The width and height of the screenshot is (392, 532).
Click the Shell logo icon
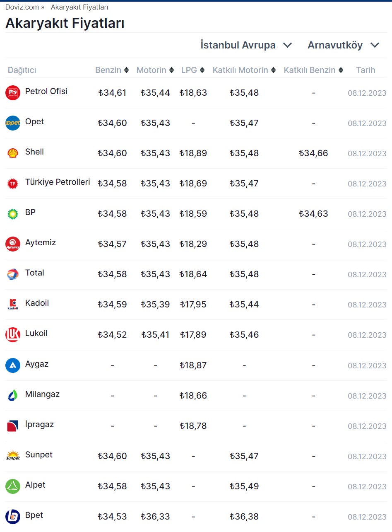(13, 153)
